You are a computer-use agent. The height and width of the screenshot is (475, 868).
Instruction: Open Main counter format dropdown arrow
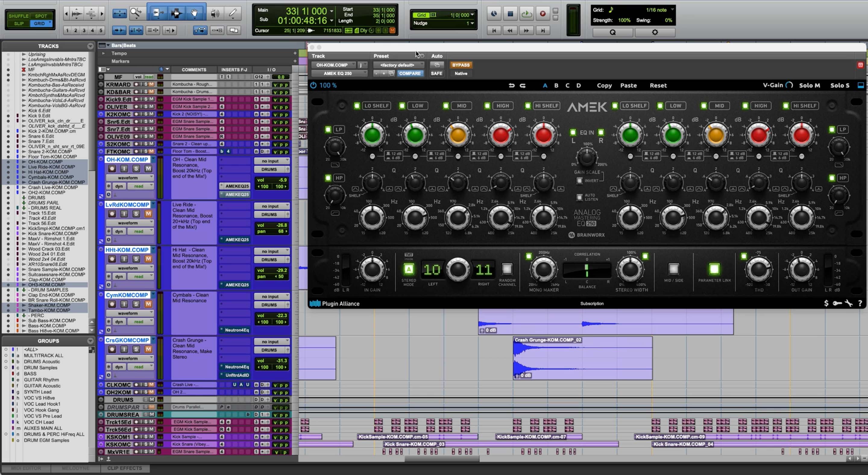[x=332, y=11]
